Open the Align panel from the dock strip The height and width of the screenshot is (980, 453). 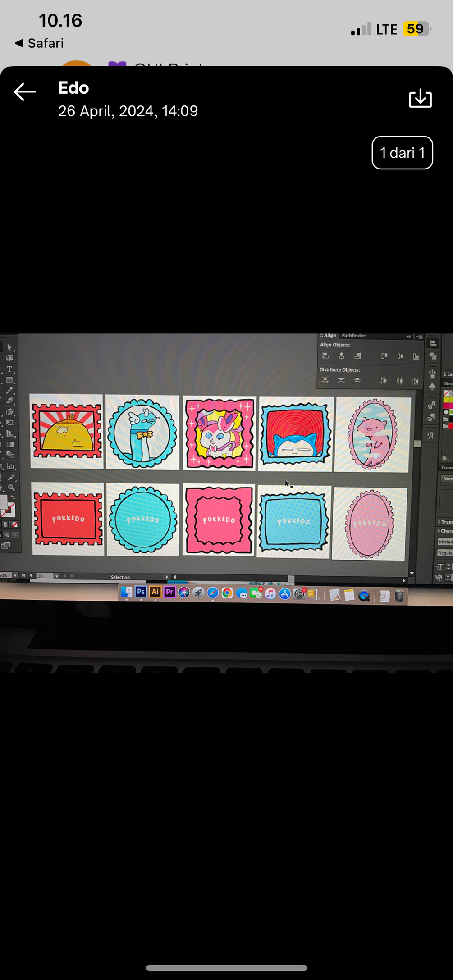click(433, 343)
